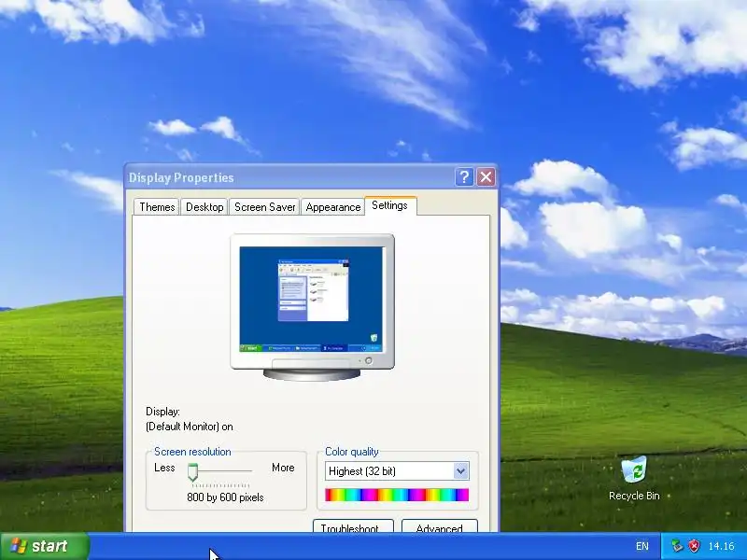Click the rainbow color quality preview bar
The height and width of the screenshot is (560, 747).
click(397, 496)
